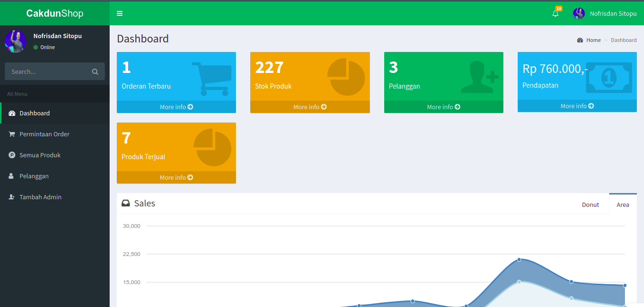Click the Rp 760.000,- income value
This screenshot has height=307, width=644.
pos(555,69)
